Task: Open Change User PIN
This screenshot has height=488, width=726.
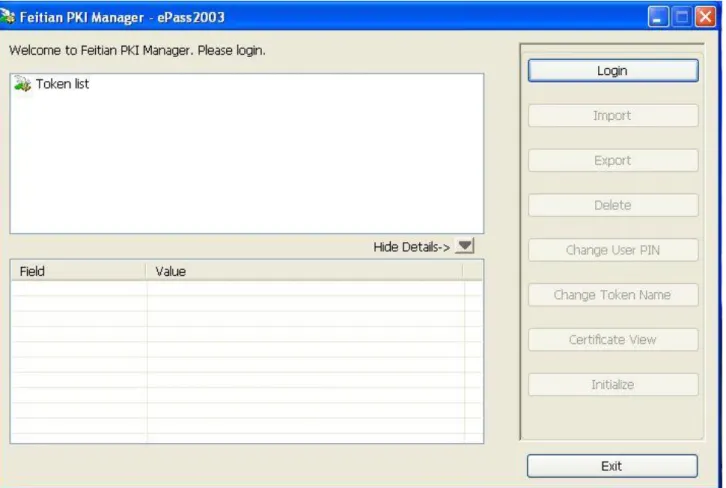Action: tap(613, 250)
